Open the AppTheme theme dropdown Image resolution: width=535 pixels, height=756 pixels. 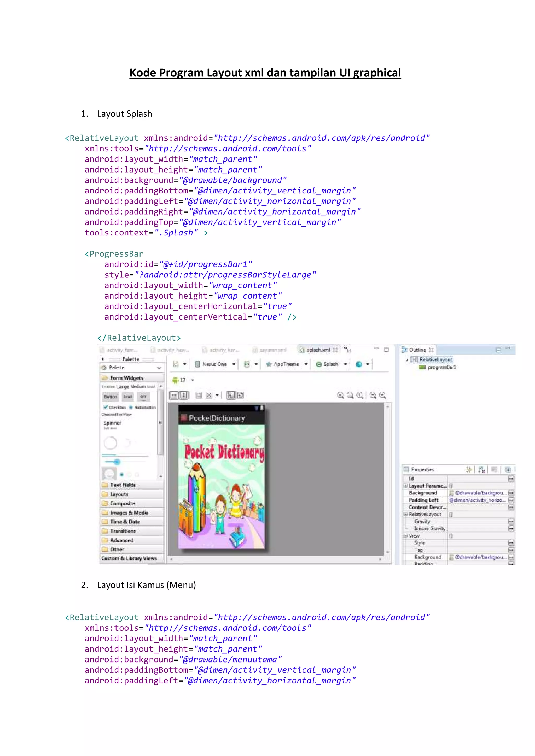click(x=306, y=364)
